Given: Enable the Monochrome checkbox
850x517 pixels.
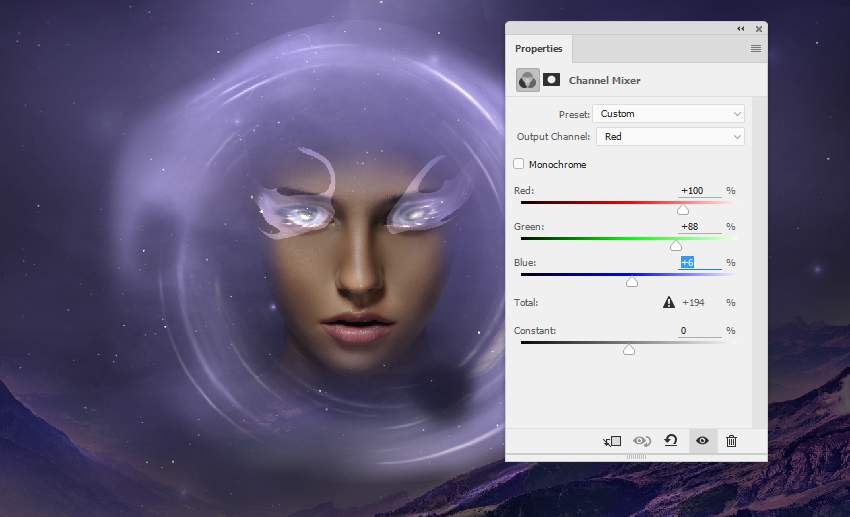Looking at the screenshot, I should (519, 164).
